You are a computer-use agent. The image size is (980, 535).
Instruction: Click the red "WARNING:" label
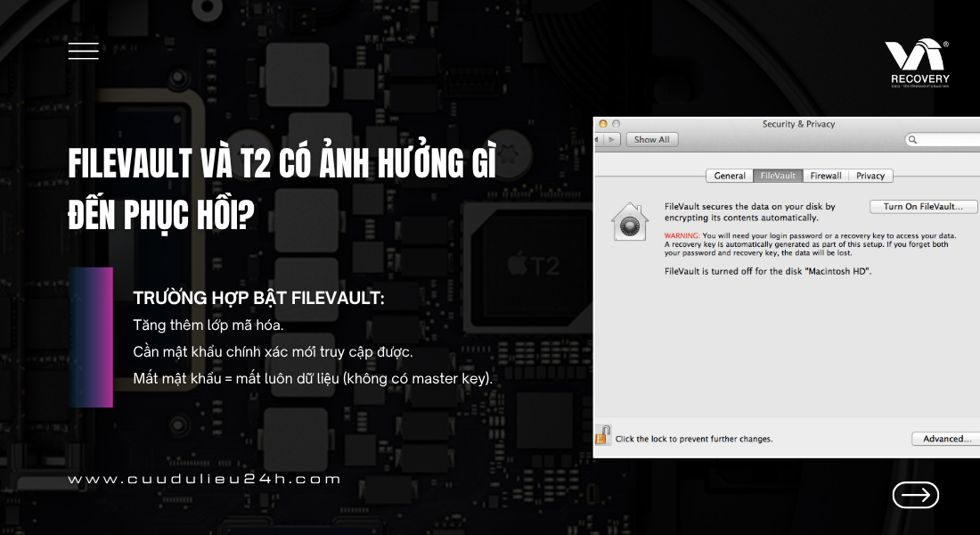tap(682, 236)
